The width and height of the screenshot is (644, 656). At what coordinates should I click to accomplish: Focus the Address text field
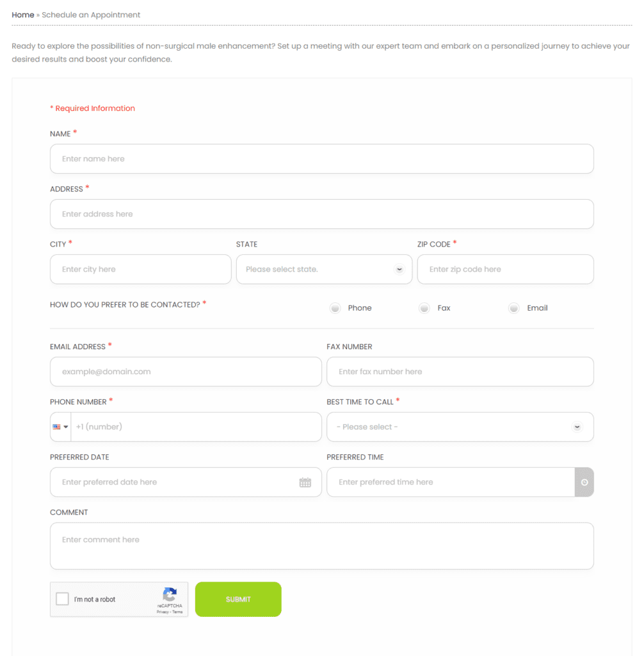(321, 214)
